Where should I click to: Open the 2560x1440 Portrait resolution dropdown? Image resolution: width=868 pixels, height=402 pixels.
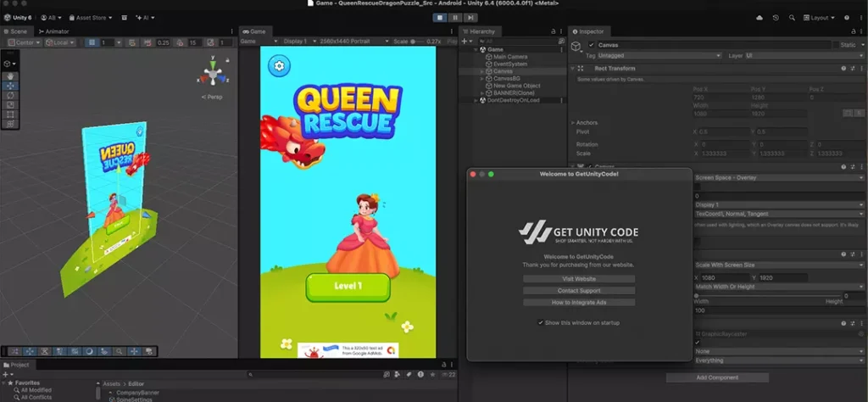pos(354,42)
